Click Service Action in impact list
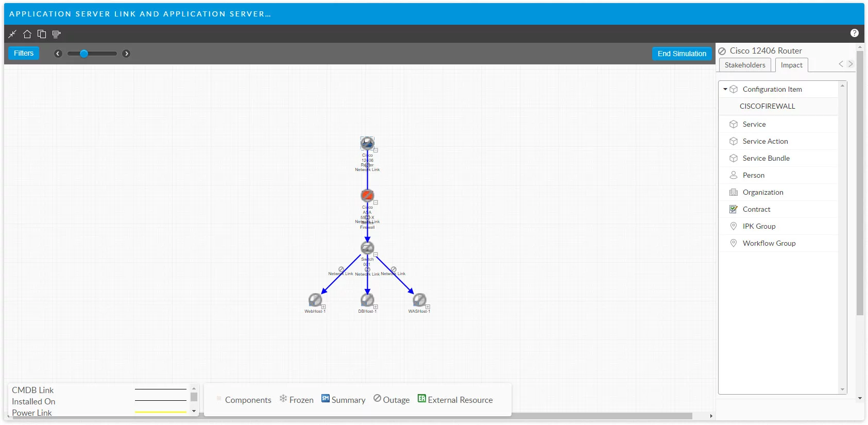This screenshot has width=868, height=425. 765,141
